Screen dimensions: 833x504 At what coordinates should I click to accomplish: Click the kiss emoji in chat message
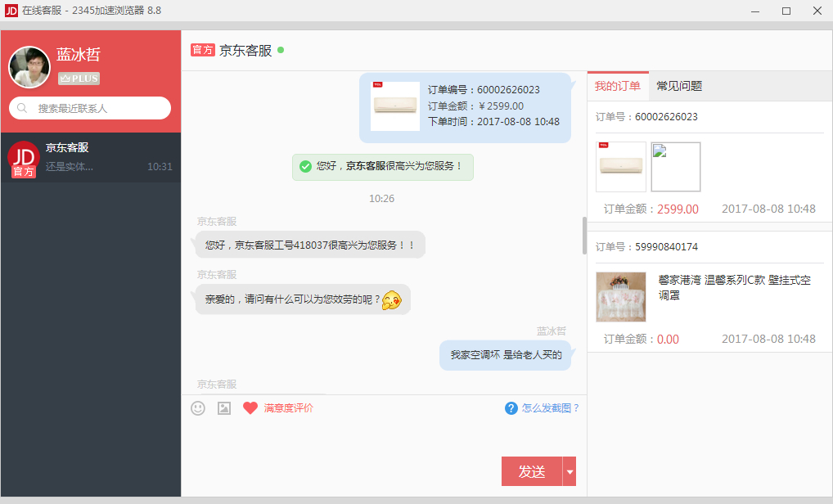coord(391,300)
